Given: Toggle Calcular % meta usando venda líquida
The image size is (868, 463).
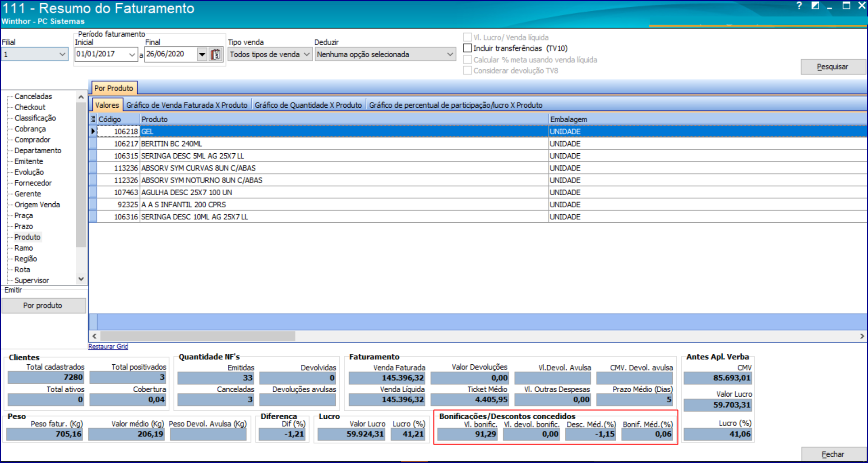Looking at the screenshot, I should pos(468,60).
